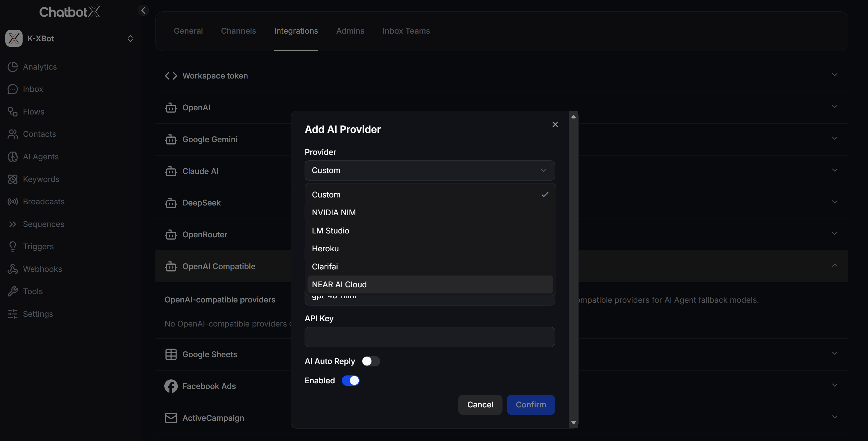868x441 pixels.
Task: Toggle the Enabled switch off
Action: pyautogui.click(x=350, y=380)
